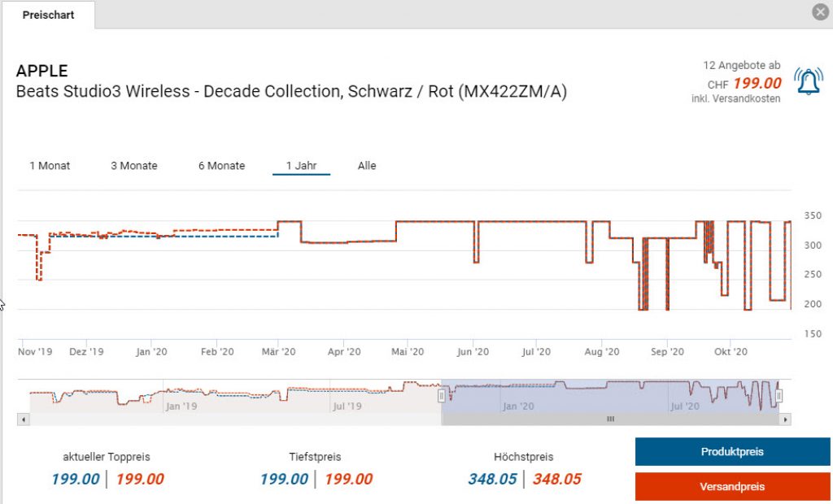Show all price history with Alle
Image resolution: width=833 pixels, height=504 pixels.
point(367,166)
